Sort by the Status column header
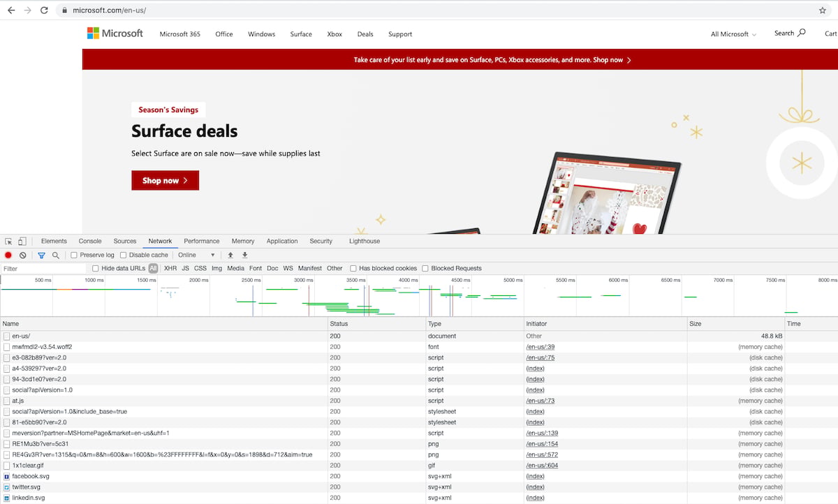This screenshot has width=838, height=504. coord(377,324)
